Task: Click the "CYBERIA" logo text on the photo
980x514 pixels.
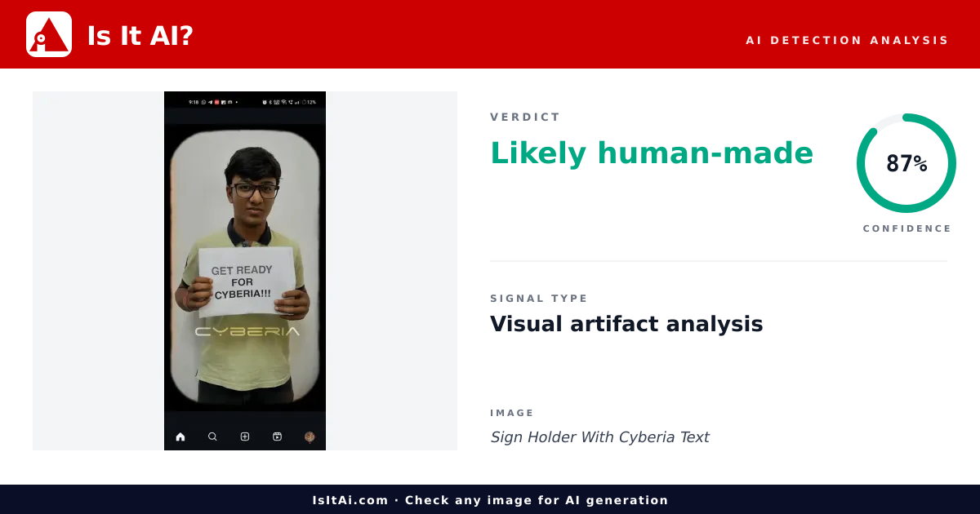Action: 247,331
